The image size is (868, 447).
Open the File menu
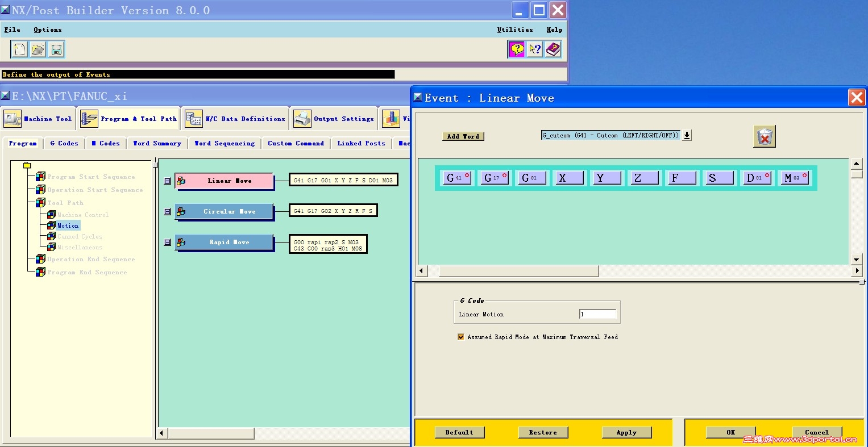click(13, 30)
